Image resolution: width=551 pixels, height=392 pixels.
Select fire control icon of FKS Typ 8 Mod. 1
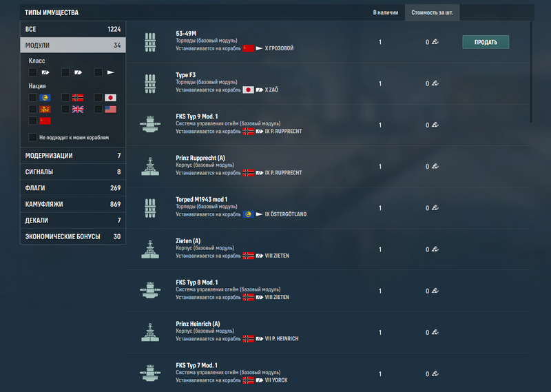pos(150,291)
